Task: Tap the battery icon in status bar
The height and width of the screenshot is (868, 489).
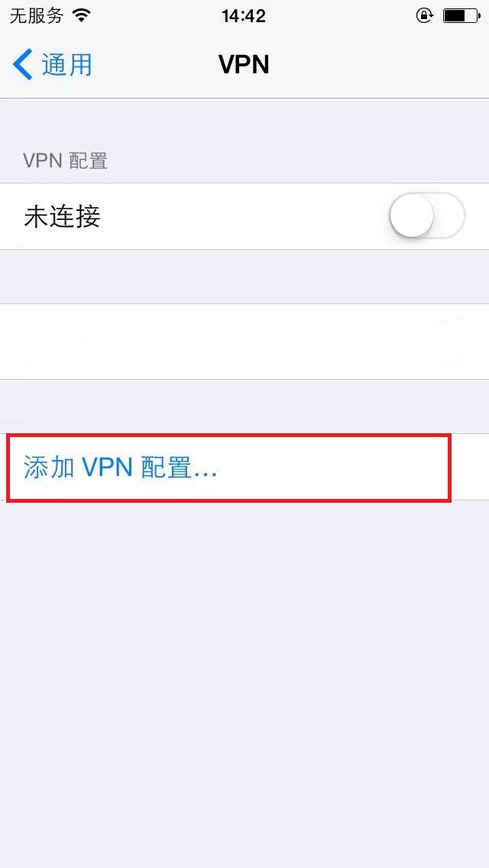Action: [x=460, y=16]
